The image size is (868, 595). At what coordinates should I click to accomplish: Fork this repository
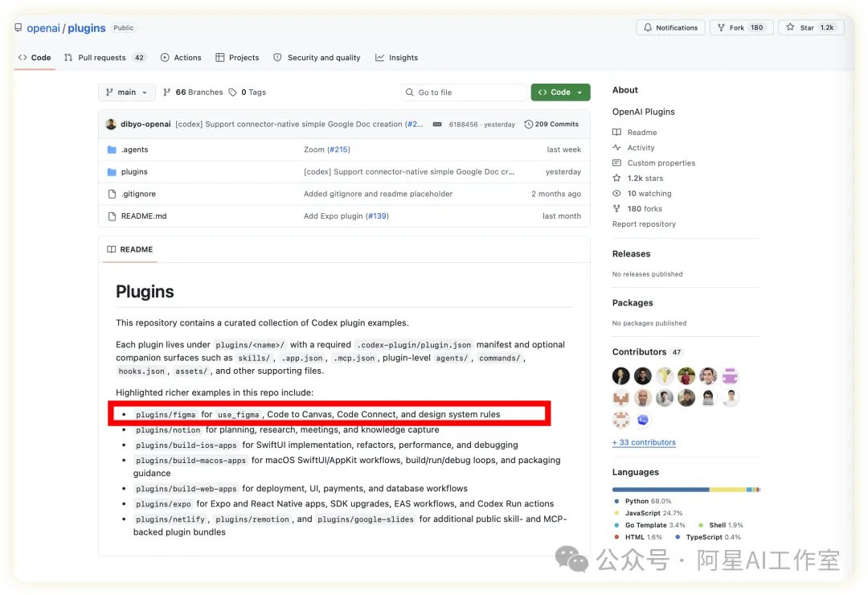click(x=741, y=27)
